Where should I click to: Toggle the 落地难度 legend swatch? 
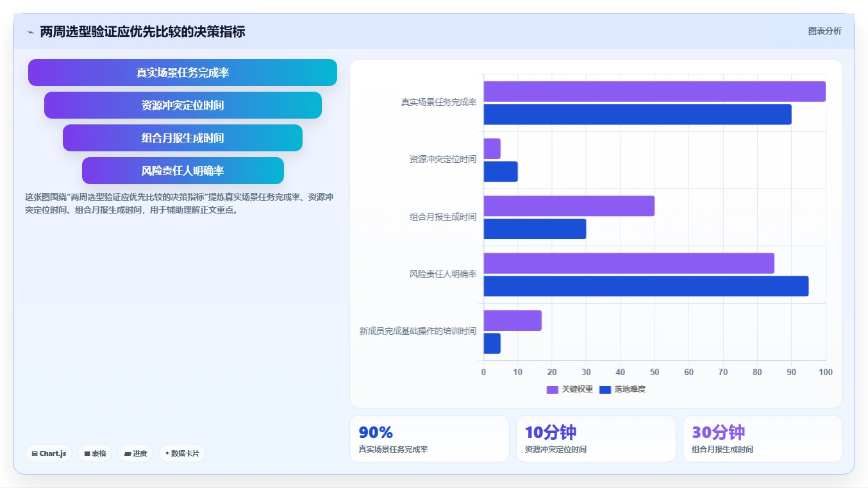(605, 389)
